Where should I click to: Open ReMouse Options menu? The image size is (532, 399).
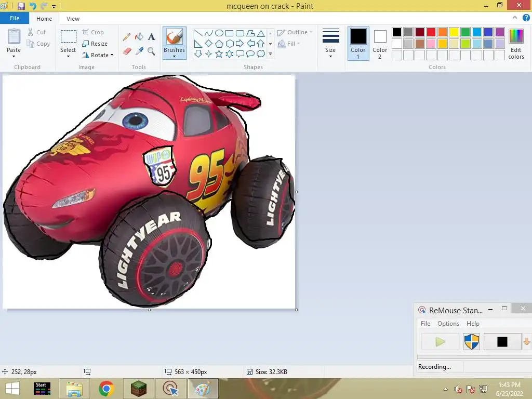448,324
